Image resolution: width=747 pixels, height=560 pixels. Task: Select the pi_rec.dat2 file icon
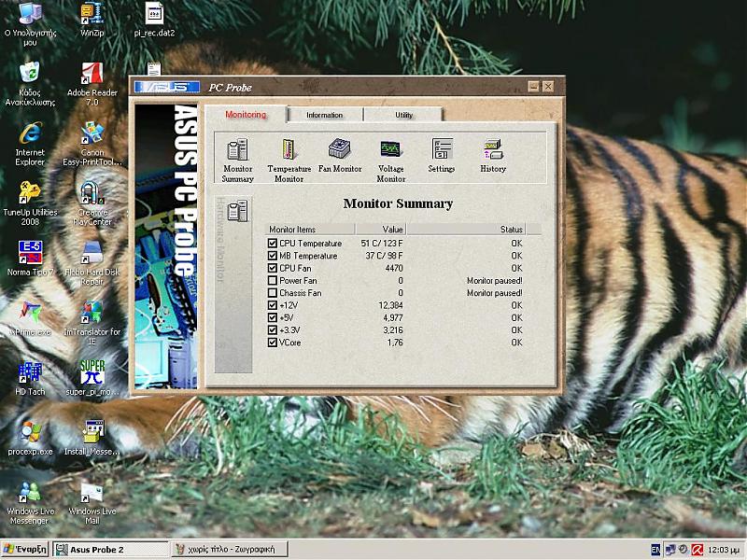click(x=154, y=20)
